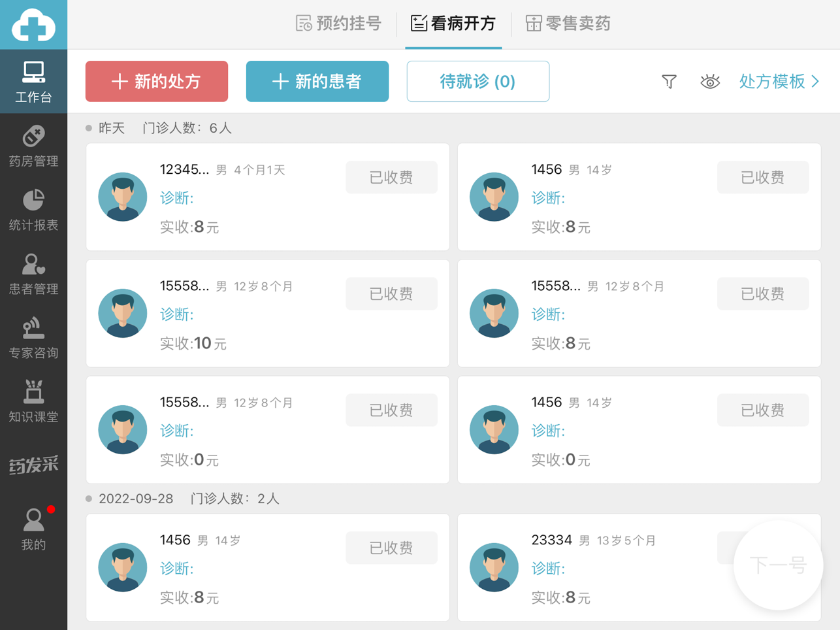
Task: Open the 12345... patient card avatar
Action: pos(123,197)
